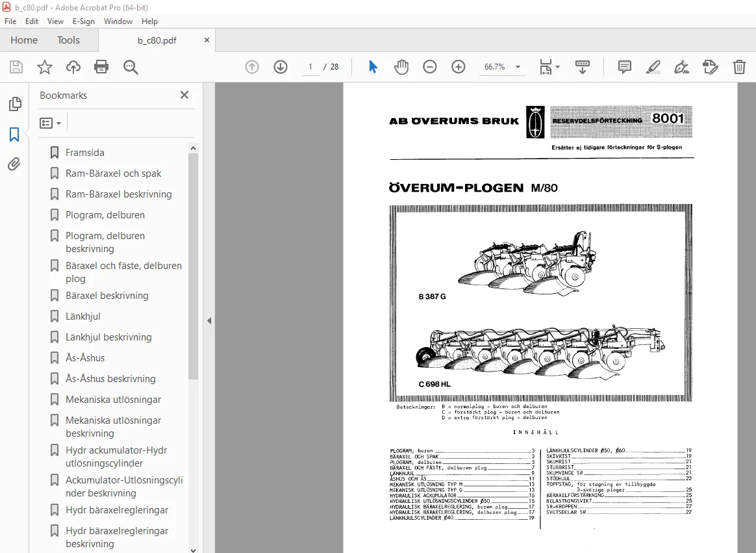Add a sticky note comment

[x=624, y=66]
